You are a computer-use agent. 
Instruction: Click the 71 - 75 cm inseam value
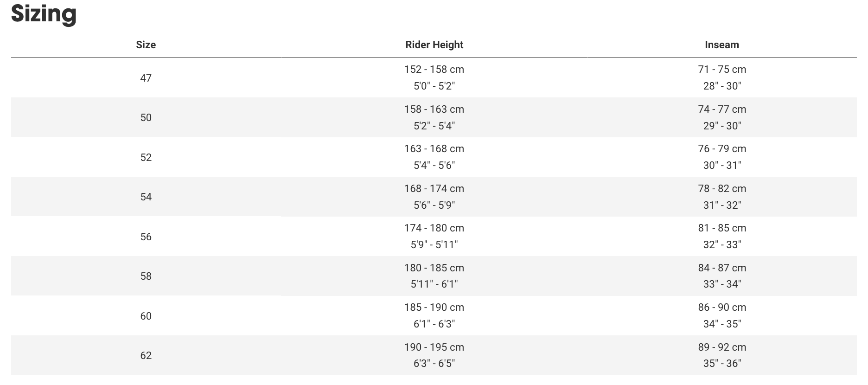722,70
